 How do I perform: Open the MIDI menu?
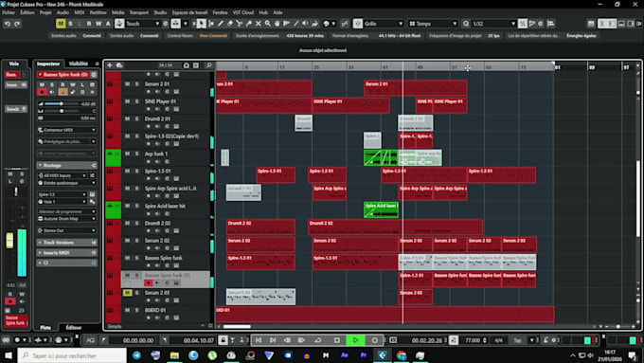[80, 12]
